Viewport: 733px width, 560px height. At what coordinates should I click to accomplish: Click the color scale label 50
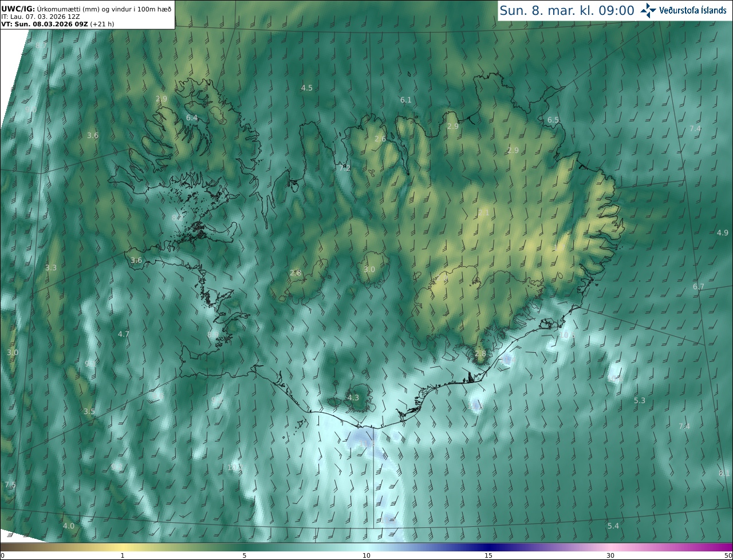[728, 555]
